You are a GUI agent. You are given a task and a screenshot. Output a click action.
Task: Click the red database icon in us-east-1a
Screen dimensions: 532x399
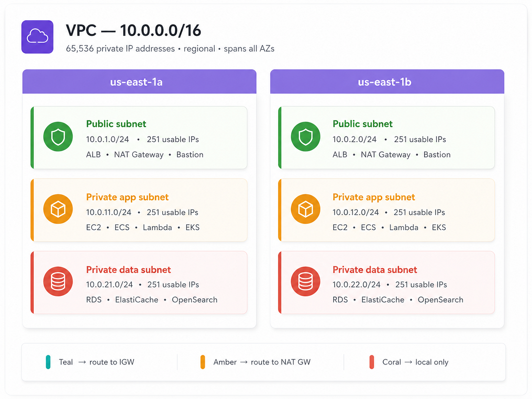point(58,282)
